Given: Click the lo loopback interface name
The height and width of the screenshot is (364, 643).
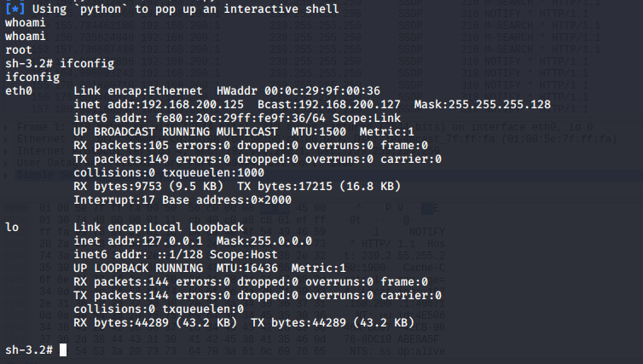Looking at the screenshot, I should [12, 228].
